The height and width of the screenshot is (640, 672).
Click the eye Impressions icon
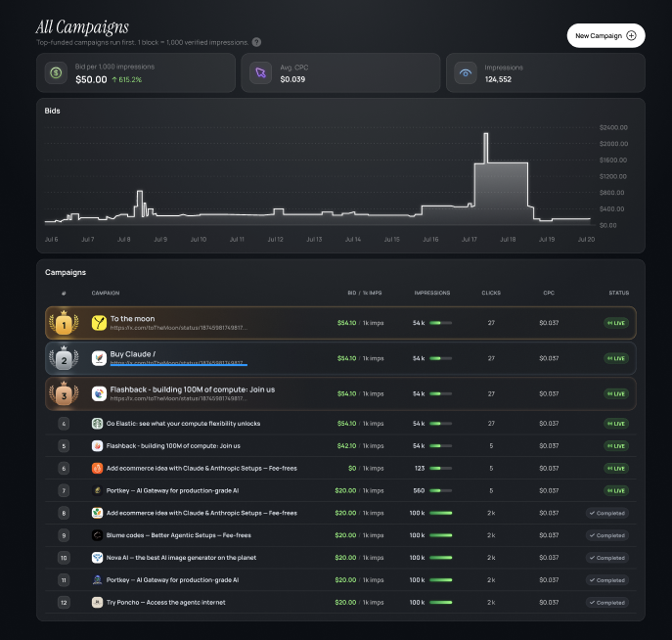point(466,72)
